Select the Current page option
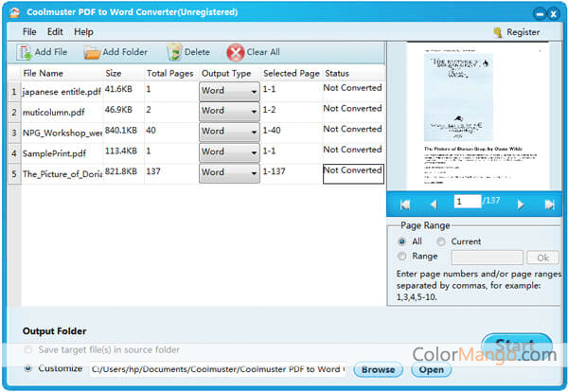The image size is (568, 392). (x=441, y=241)
